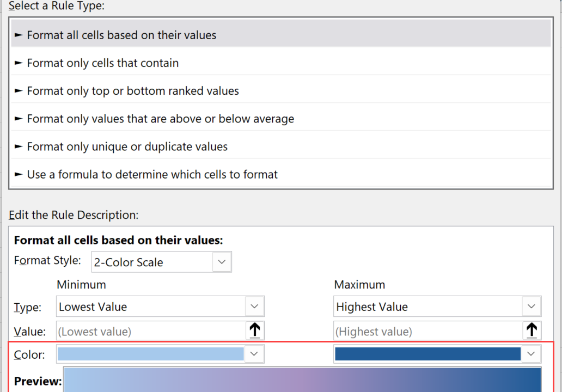Open the Format Style 2-Color Scale dropdown
This screenshot has height=392, width=562.
click(x=161, y=262)
